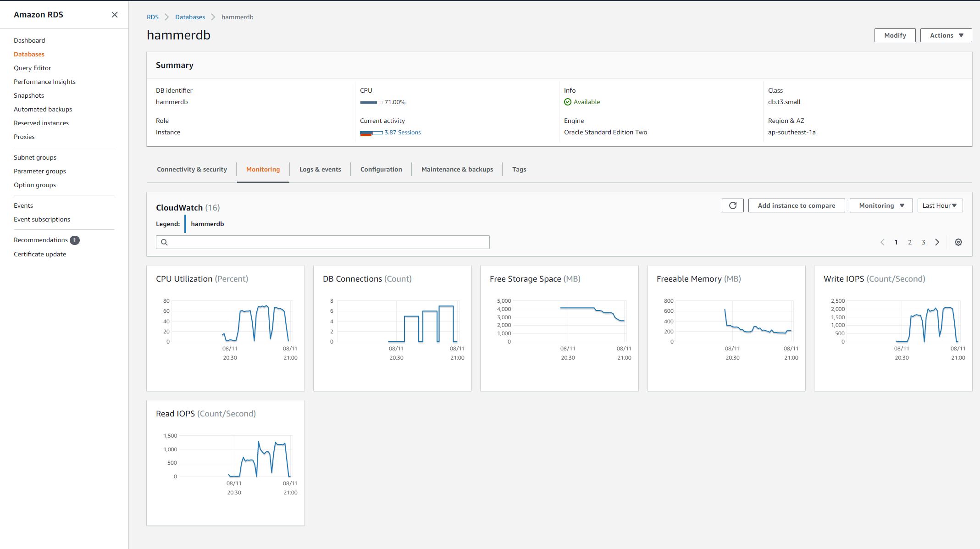Open the Configuration tab
Viewport: 980px width, 549px height.
point(381,169)
